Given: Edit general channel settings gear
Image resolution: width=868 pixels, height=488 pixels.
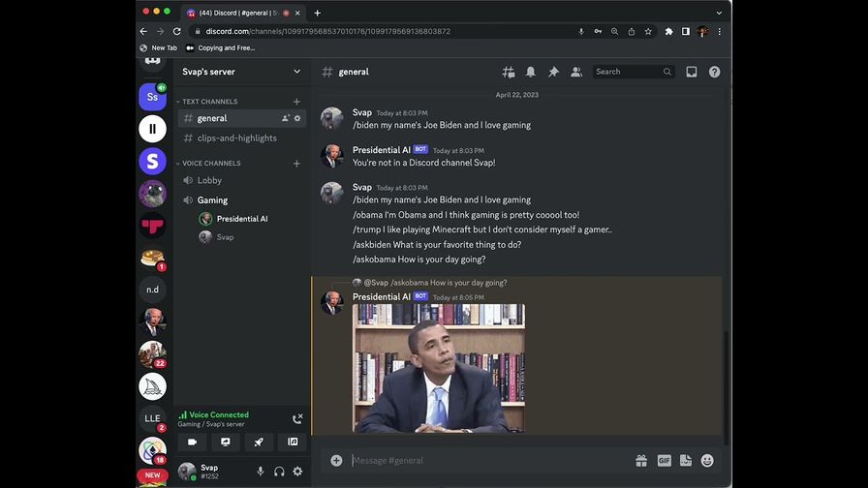Looking at the screenshot, I should [x=297, y=118].
